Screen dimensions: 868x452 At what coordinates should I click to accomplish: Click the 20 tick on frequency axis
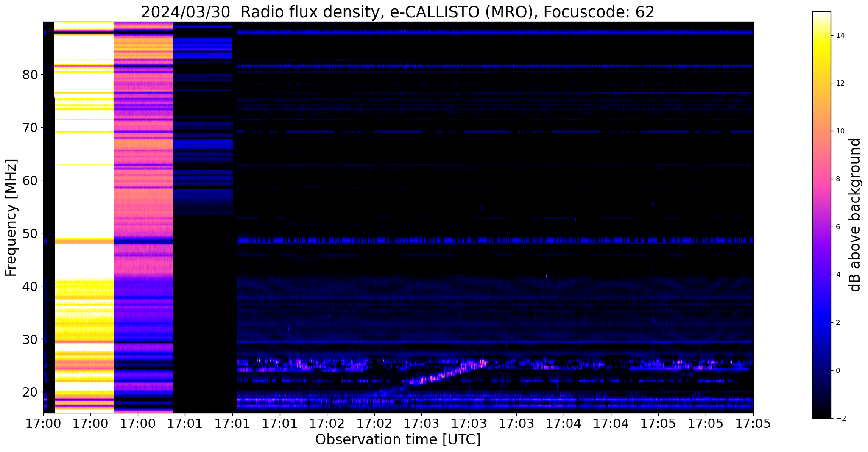(30, 392)
